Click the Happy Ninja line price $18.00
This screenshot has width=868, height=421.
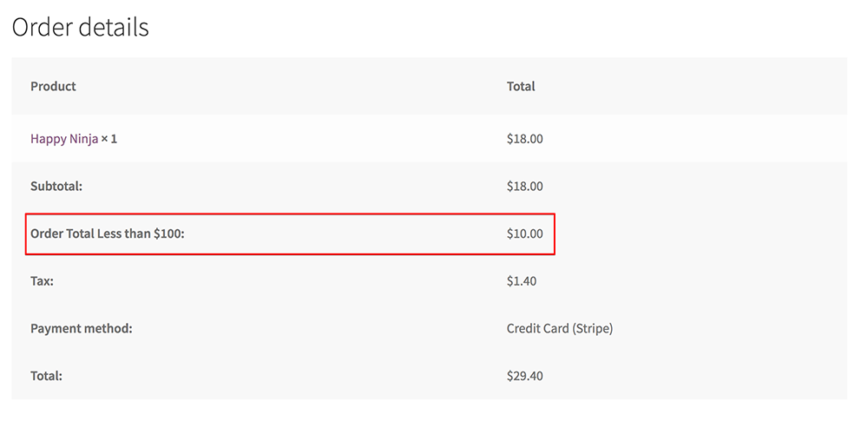click(x=524, y=139)
